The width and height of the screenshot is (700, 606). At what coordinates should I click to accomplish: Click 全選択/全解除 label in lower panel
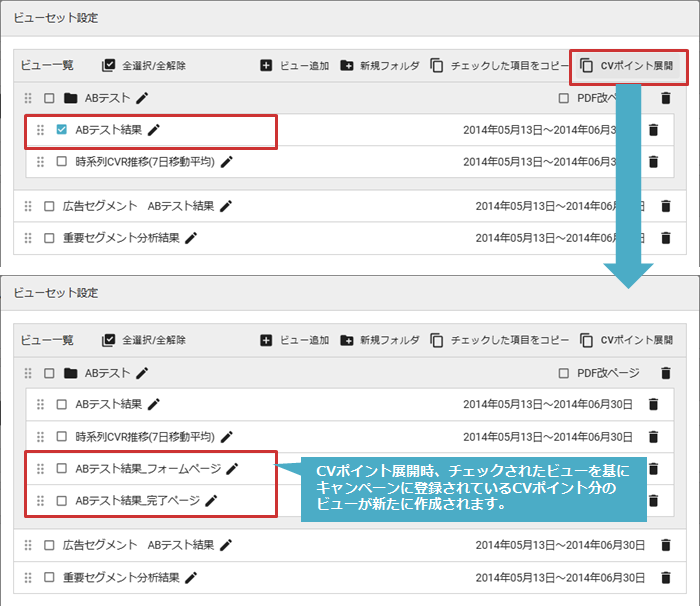click(x=154, y=340)
